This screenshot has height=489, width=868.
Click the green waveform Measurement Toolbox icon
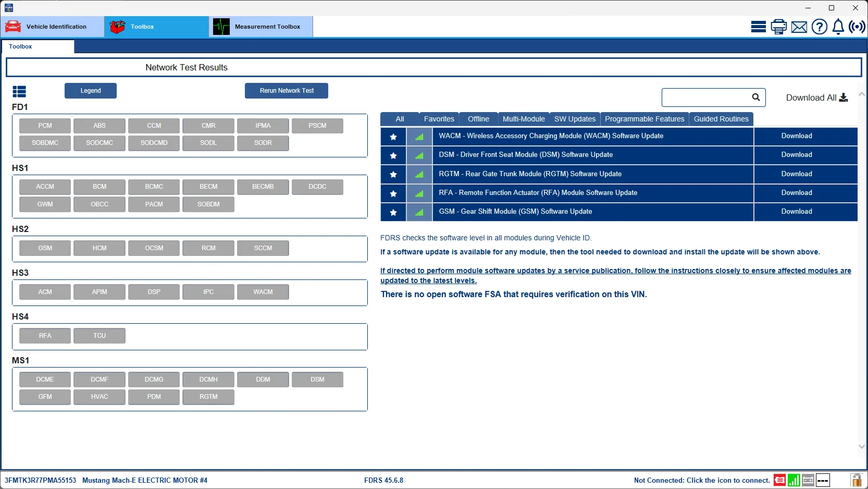click(x=221, y=27)
